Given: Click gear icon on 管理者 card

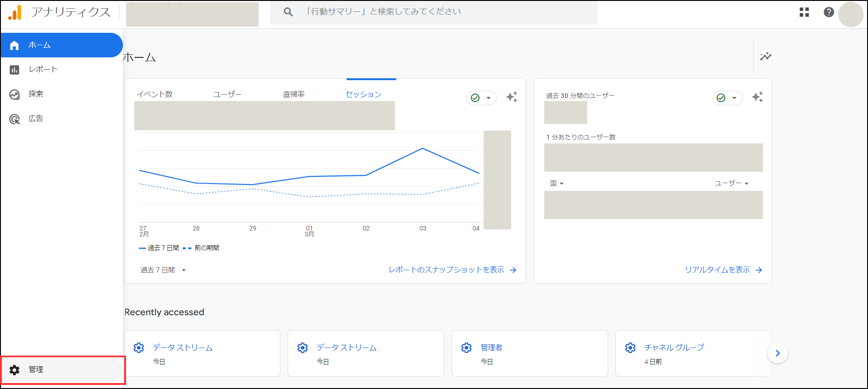Looking at the screenshot, I should point(467,348).
